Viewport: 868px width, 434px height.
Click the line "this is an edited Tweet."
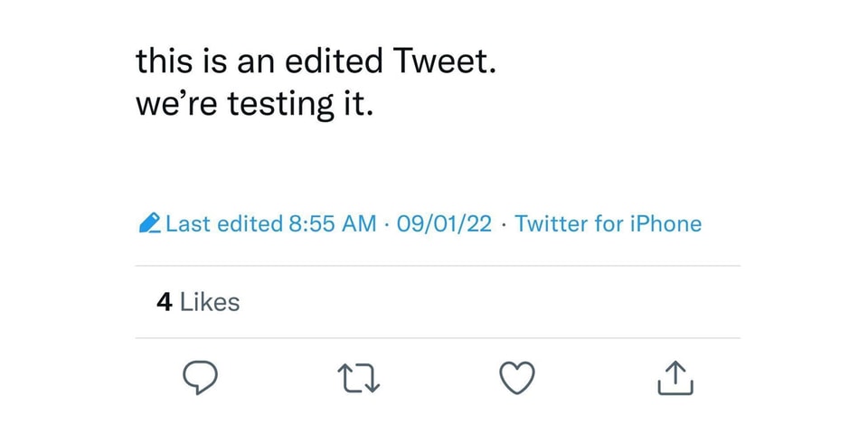(x=316, y=61)
